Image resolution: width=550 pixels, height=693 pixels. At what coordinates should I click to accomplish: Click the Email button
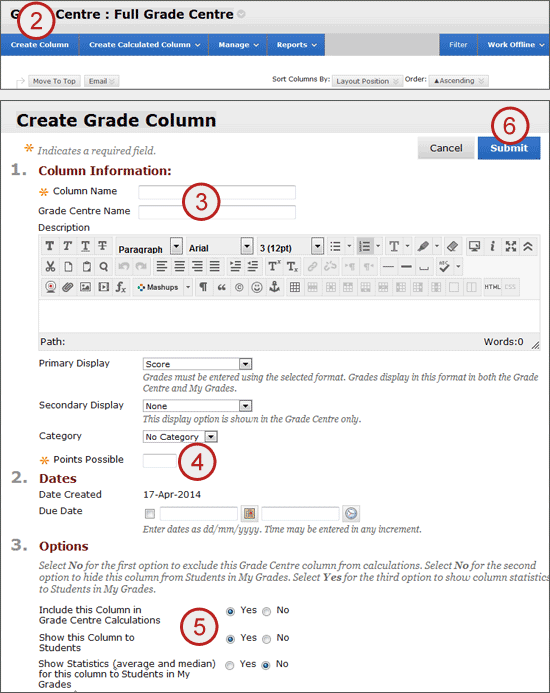[102, 81]
